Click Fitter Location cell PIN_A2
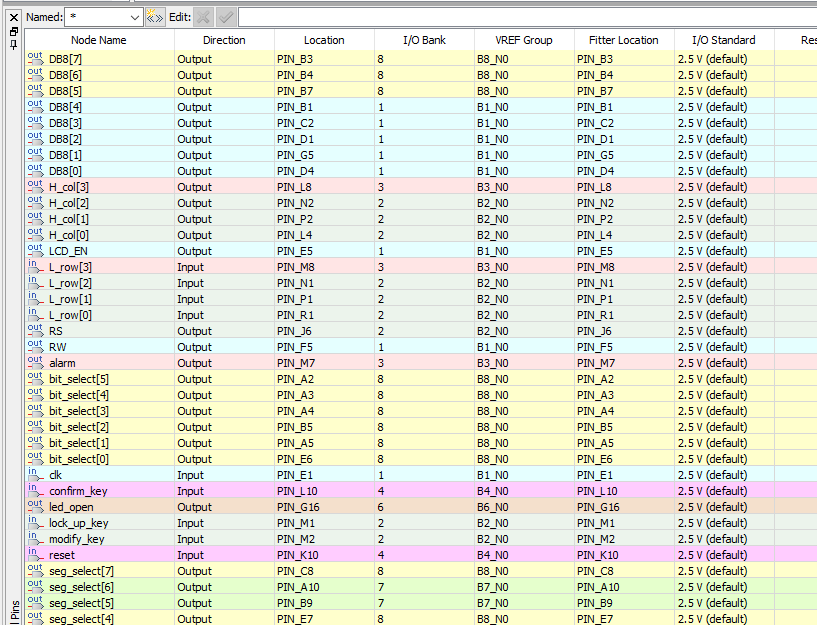This screenshot has height=625, width=817. pyautogui.click(x=624, y=379)
